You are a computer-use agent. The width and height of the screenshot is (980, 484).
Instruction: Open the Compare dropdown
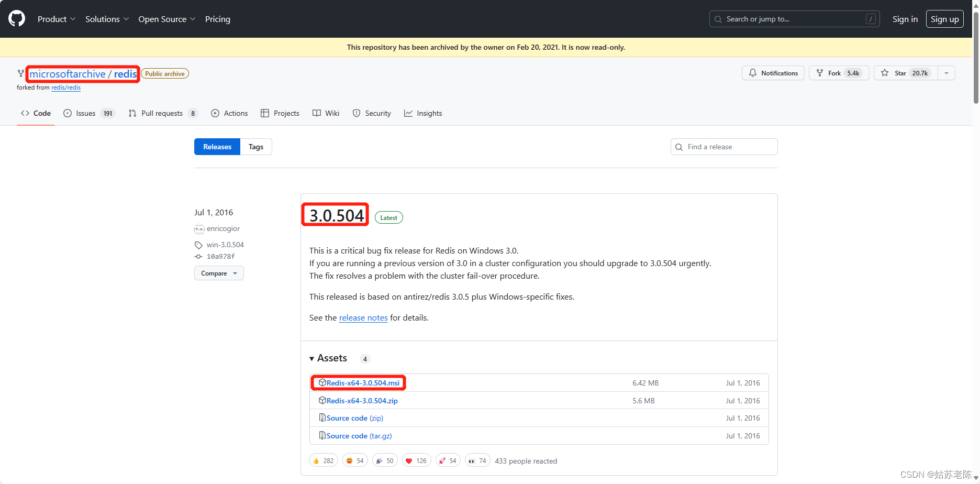[219, 273]
